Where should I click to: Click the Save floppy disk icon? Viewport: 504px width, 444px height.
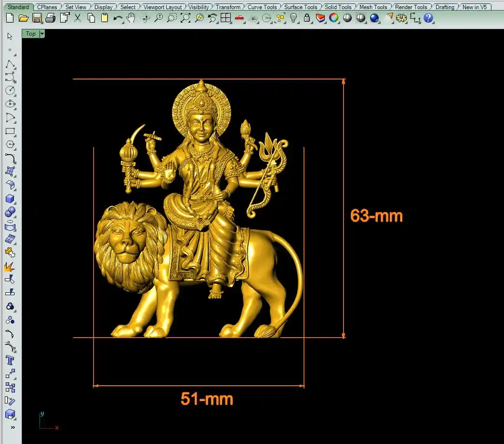[37, 18]
